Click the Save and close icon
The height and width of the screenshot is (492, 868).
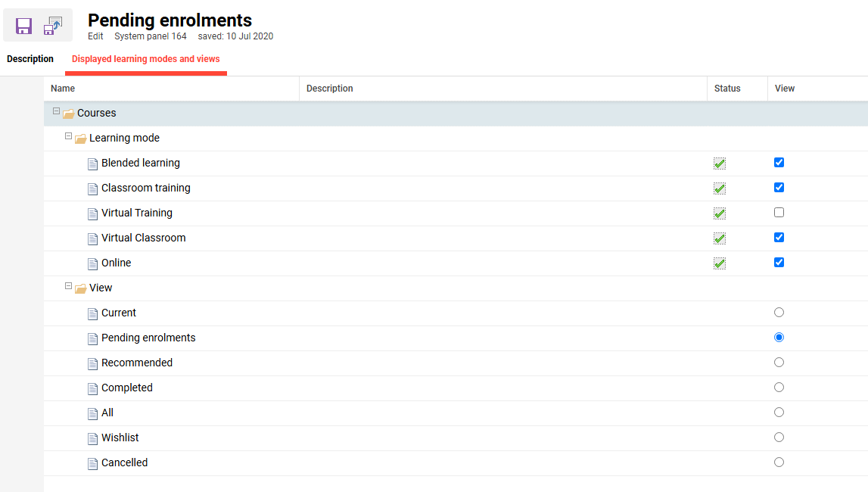[x=53, y=26]
